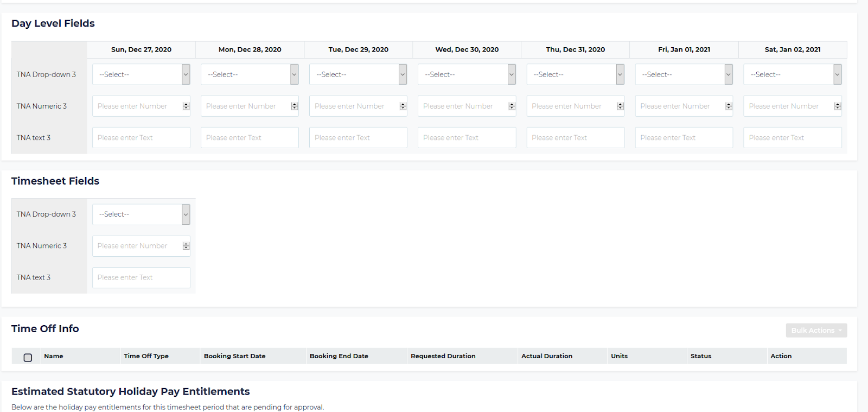This screenshot has width=868, height=412.
Task: Tick the select-all checkbox in Time Off Info
Action: pos(28,357)
